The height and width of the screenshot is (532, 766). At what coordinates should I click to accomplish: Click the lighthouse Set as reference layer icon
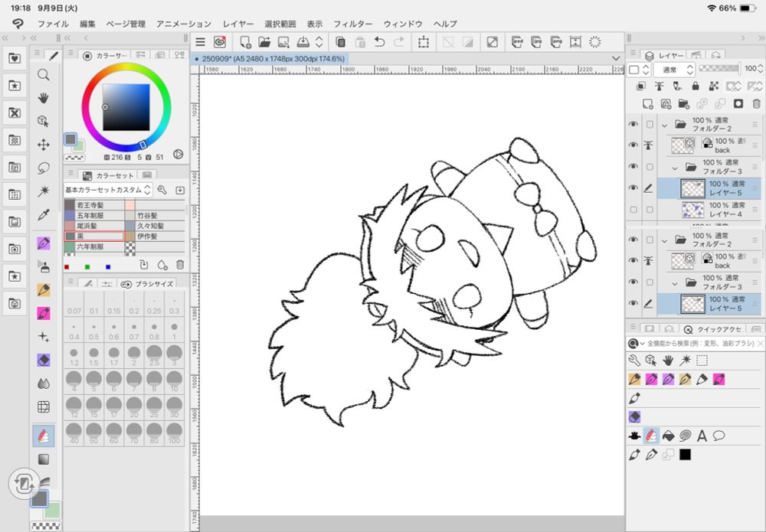tap(659, 86)
